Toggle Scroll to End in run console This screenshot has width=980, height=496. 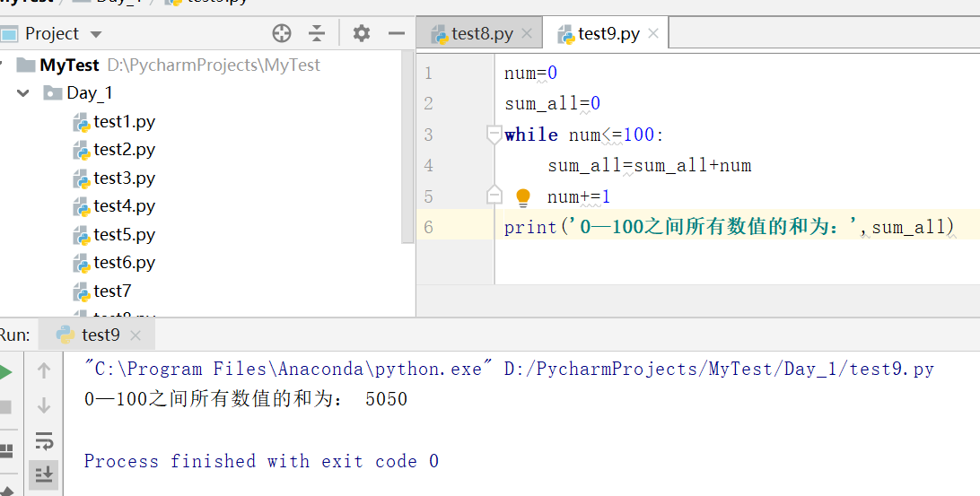(x=44, y=474)
